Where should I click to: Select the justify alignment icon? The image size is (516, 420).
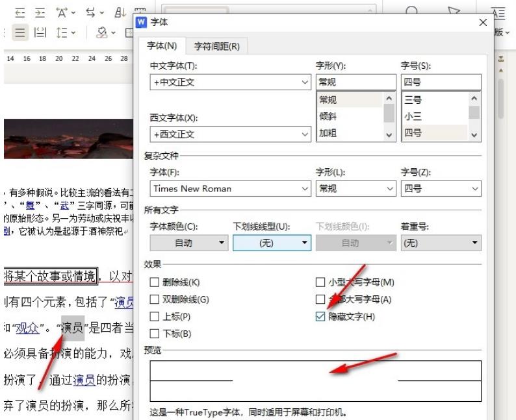tap(20, 32)
